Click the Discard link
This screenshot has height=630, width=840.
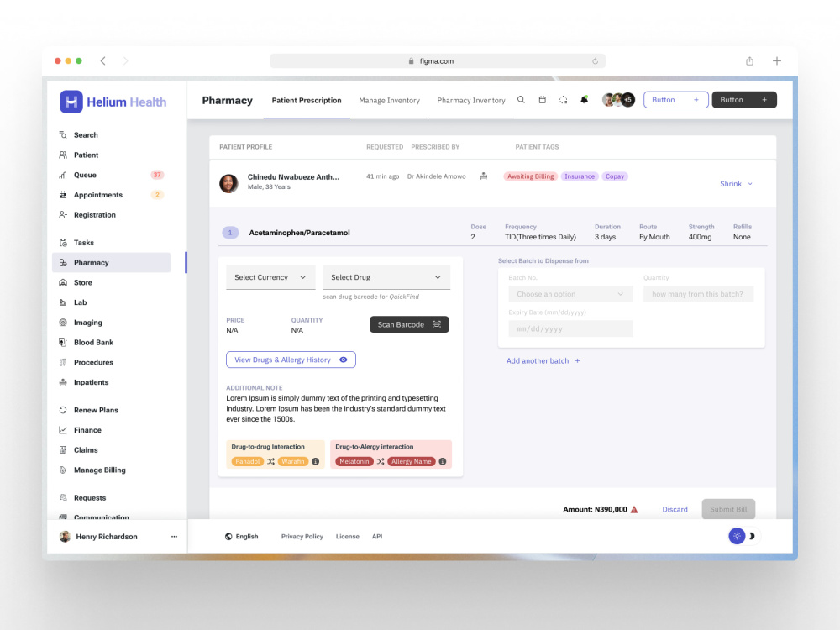coord(675,510)
